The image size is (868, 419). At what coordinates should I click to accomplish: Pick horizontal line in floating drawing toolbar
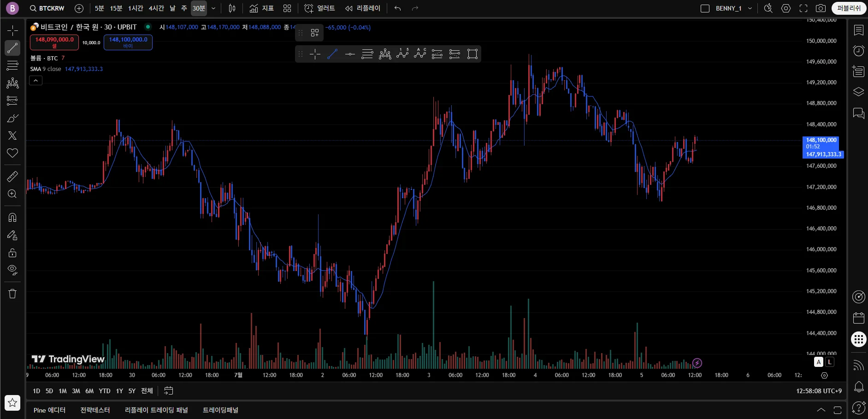(x=350, y=54)
